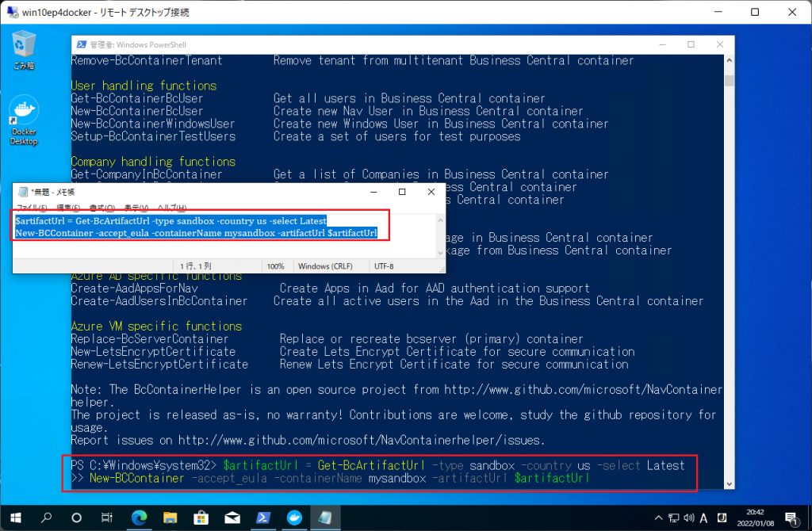
Task: Switch to Notepad via taskbar icon
Action: pos(325,518)
